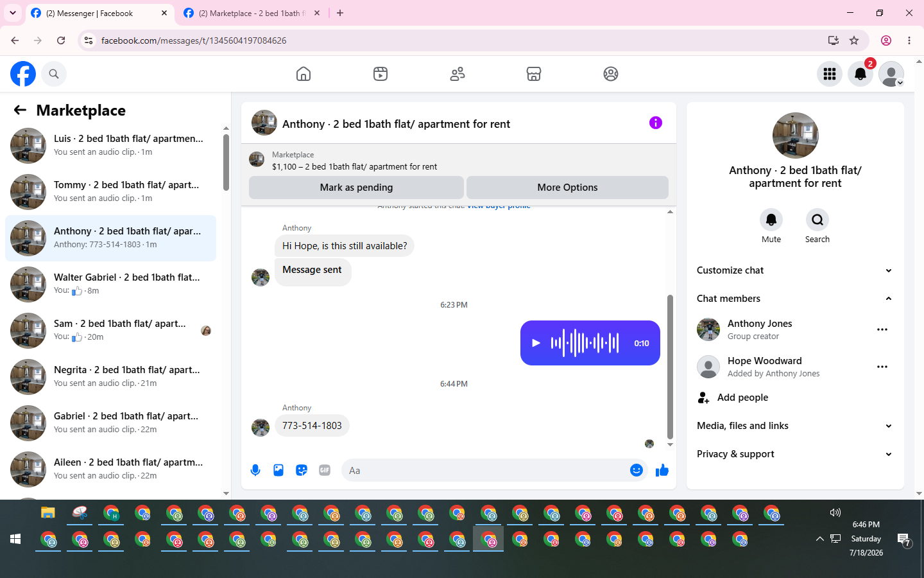
Task: Click Add people to the chat
Action: click(x=795, y=398)
